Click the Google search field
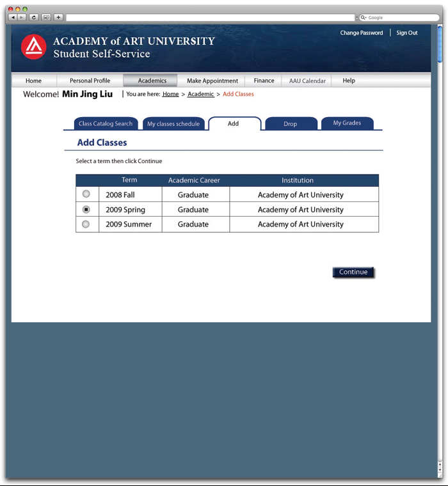 click(399, 17)
